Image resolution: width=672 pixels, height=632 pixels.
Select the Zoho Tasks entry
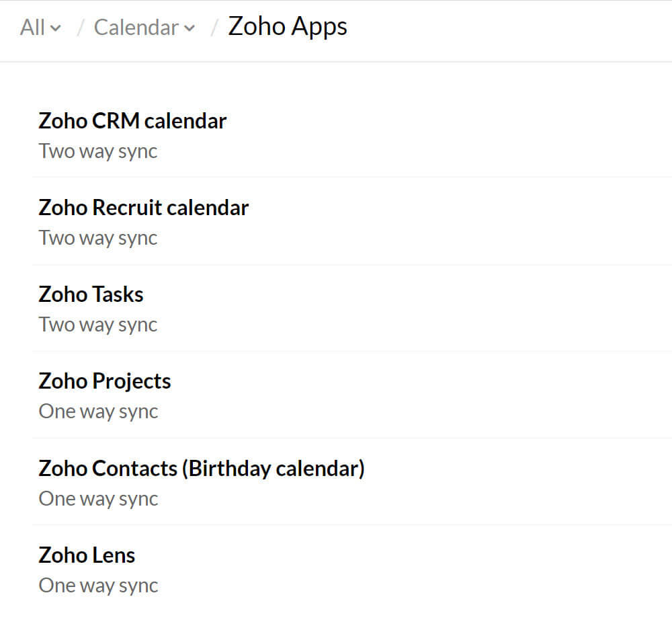pos(91,294)
